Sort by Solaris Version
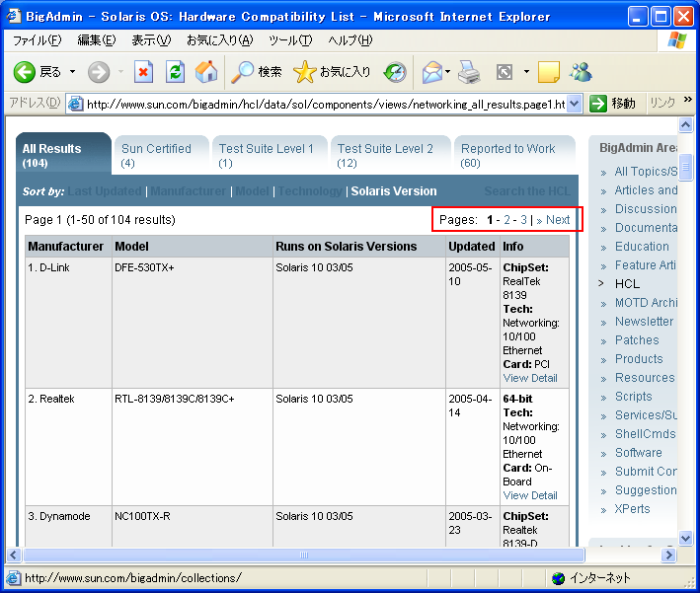Image resolution: width=700 pixels, height=593 pixels. [x=394, y=191]
